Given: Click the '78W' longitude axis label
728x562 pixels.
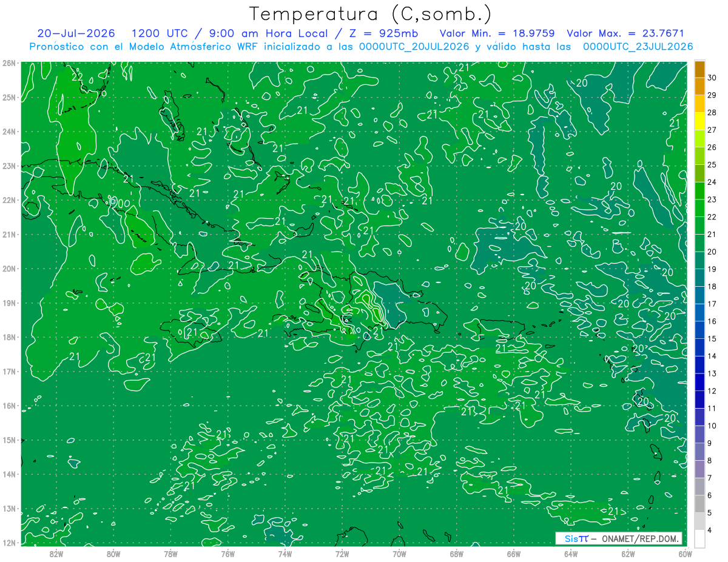Looking at the screenshot, I should click(170, 554).
